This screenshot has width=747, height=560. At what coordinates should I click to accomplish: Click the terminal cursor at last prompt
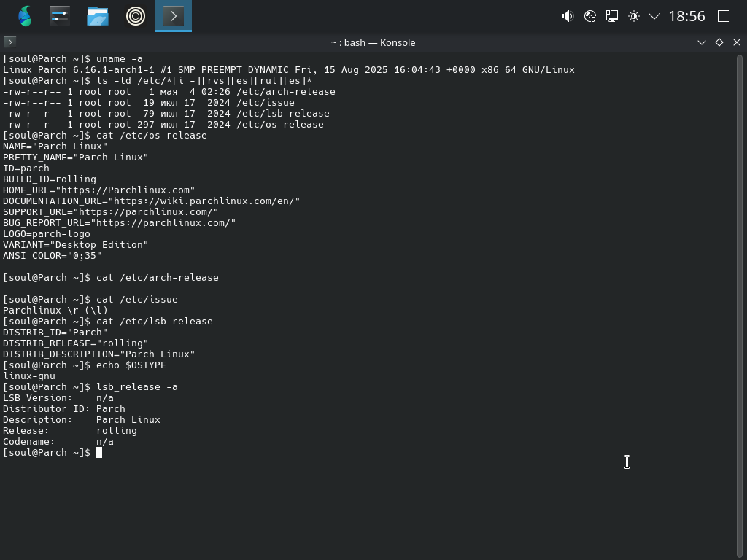click(x=99, y=453)
